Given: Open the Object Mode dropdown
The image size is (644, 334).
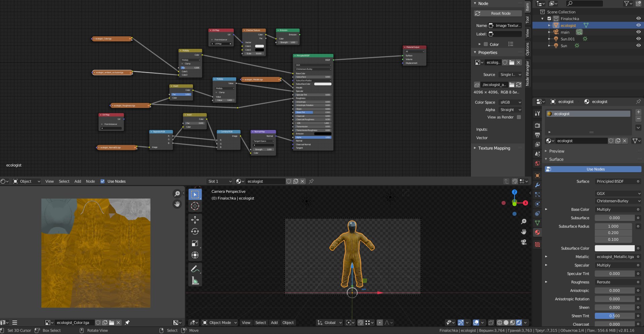Looking at the screenshot, I should (x=220, y=323).
